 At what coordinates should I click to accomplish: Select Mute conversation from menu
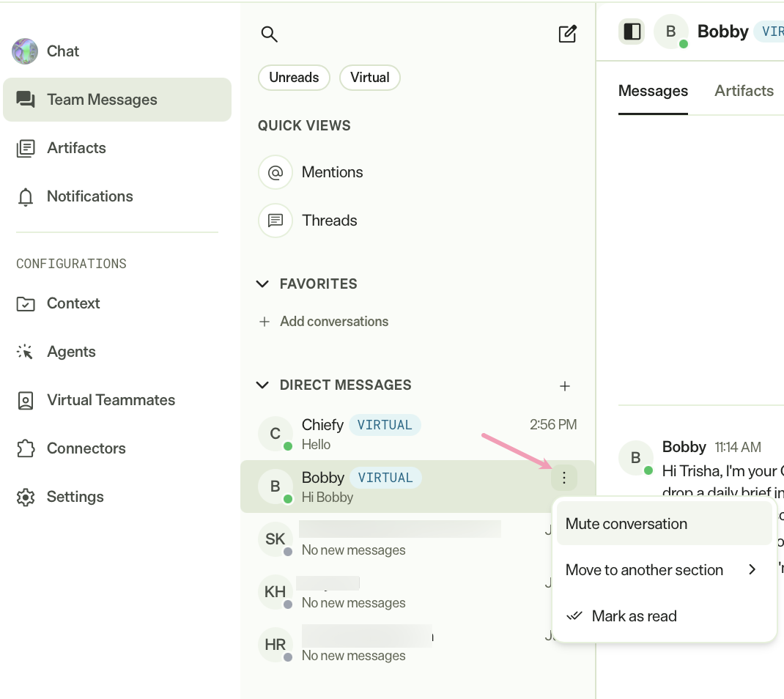(664, 523)
